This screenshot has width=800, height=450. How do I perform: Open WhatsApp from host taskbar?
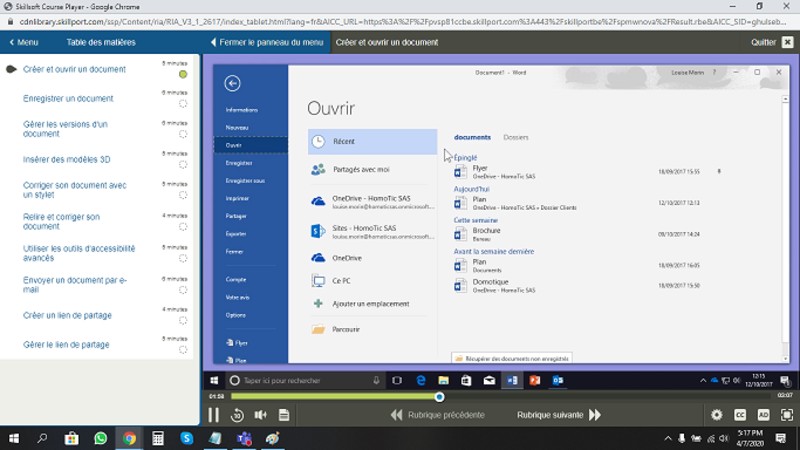coord(101,438)
